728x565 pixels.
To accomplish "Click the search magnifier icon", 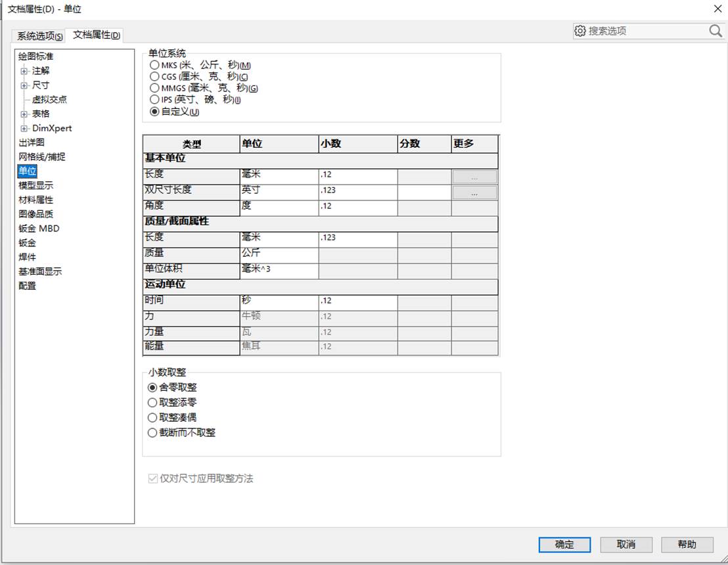I will coord(716,31).
